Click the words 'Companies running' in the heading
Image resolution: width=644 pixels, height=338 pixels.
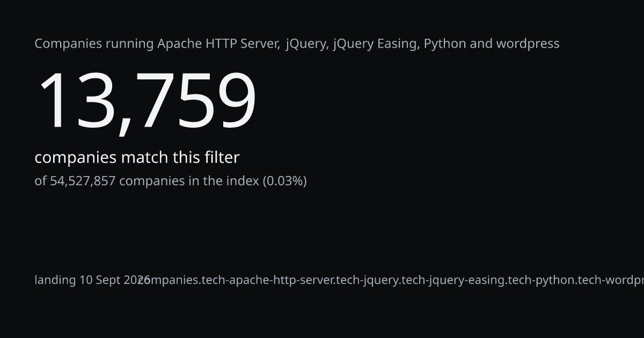(94, 44)
